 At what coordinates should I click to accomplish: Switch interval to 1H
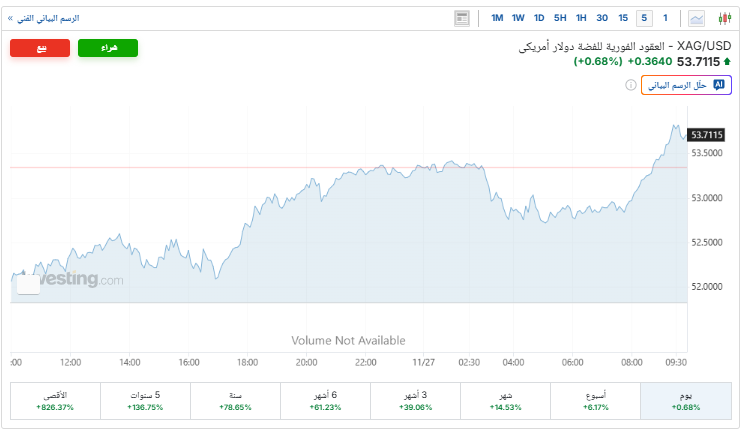pyautogui.click(x=581, y=18)
